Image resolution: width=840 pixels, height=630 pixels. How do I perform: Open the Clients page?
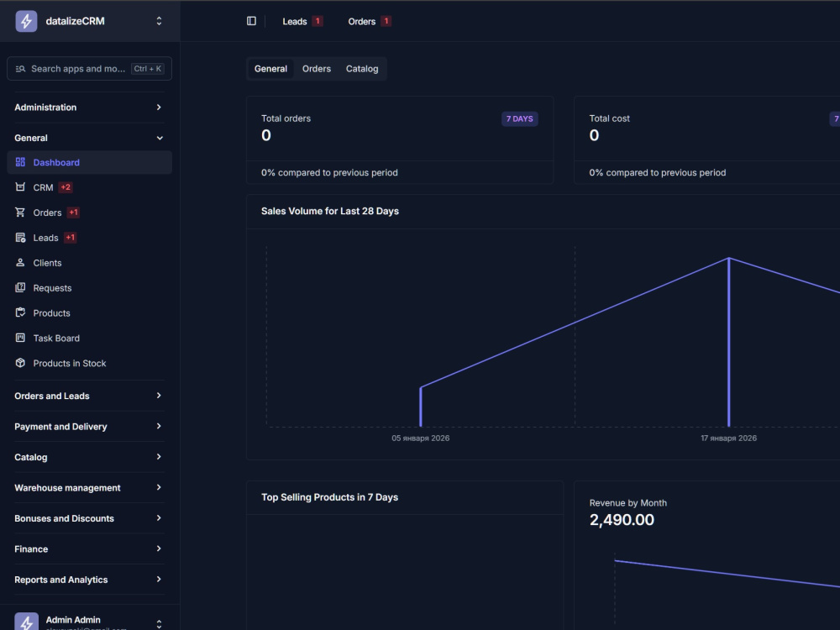click(89, 262)
